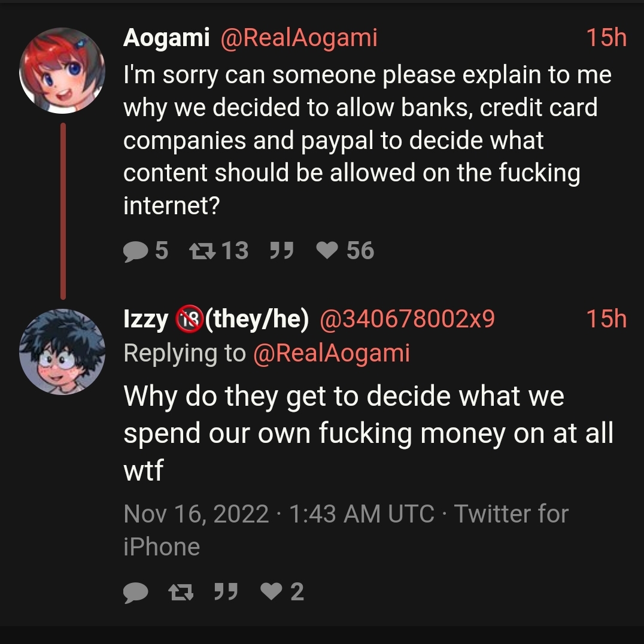Image resolution: width=644 pixels, height=644 pixels.
Task: Open Aogami's profile picture
Action: (62, 70)
